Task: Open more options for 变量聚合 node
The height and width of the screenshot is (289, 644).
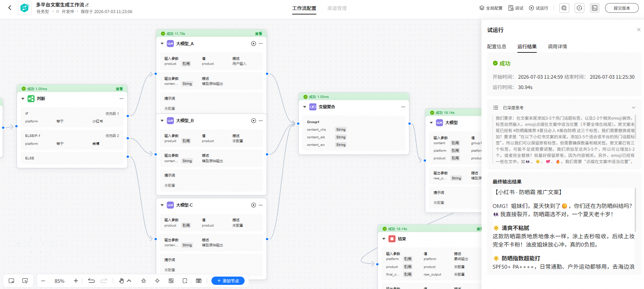Action: (403, 107)
